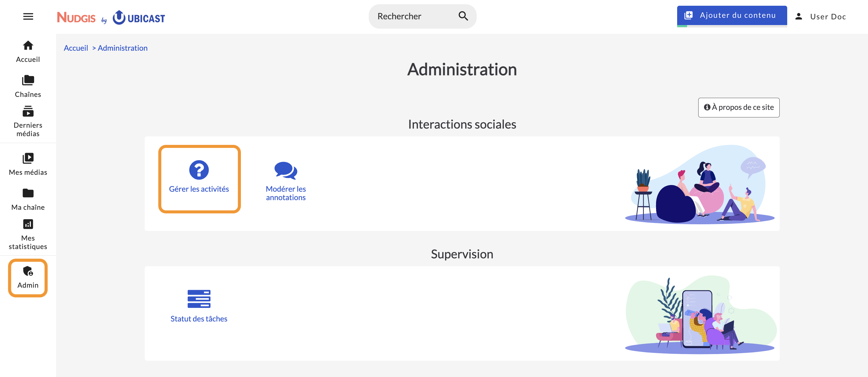
Task: Focus the Rechercher search field
Action: (x=422, y=16)
